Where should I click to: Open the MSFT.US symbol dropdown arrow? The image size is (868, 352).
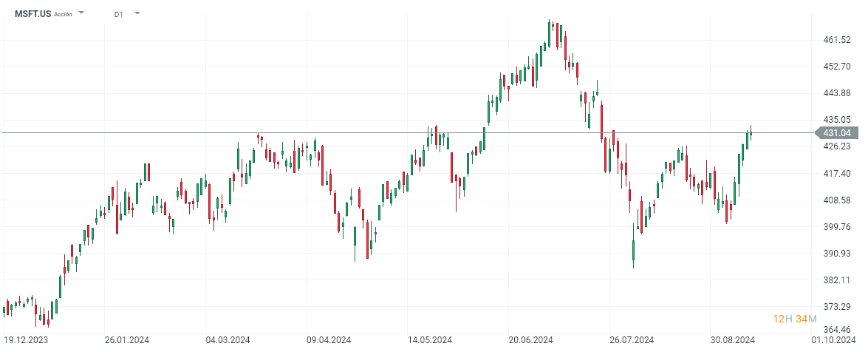pyautogui.click(x=81, y=13)
